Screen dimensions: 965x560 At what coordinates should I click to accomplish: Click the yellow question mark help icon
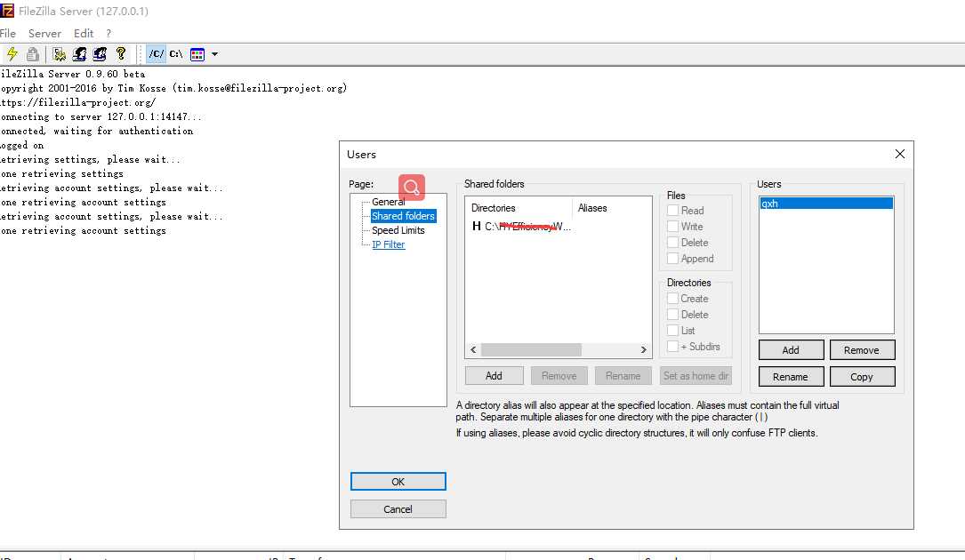coord(121,54)
